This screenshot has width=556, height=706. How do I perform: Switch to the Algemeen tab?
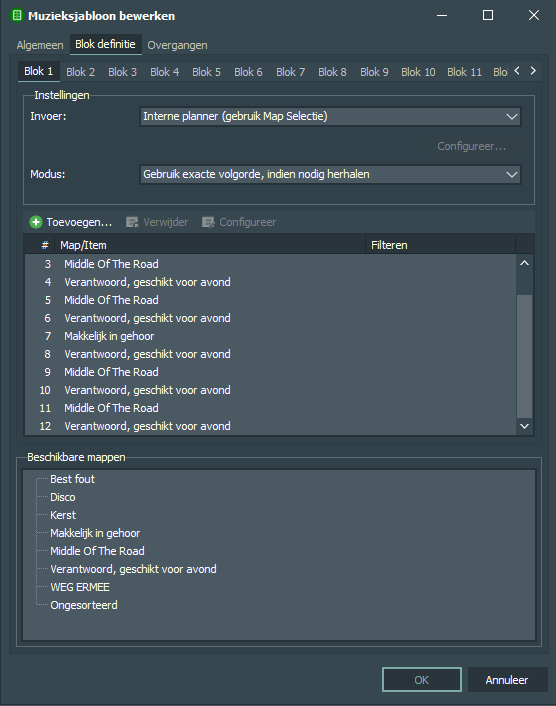[40, 45]
